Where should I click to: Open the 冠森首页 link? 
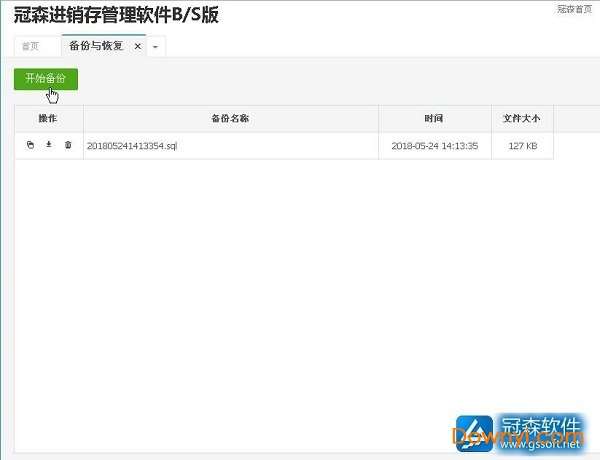pyautogui.click(x=574, y=9)
